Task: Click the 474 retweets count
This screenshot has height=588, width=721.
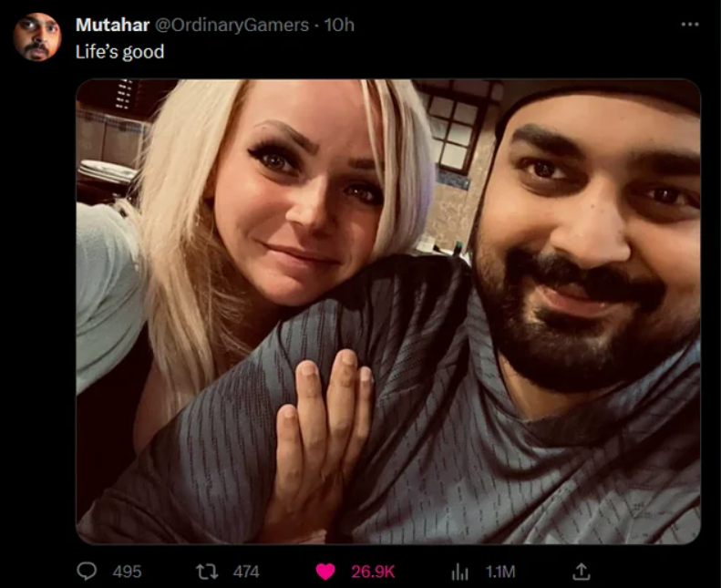Action: click(246, 572)
